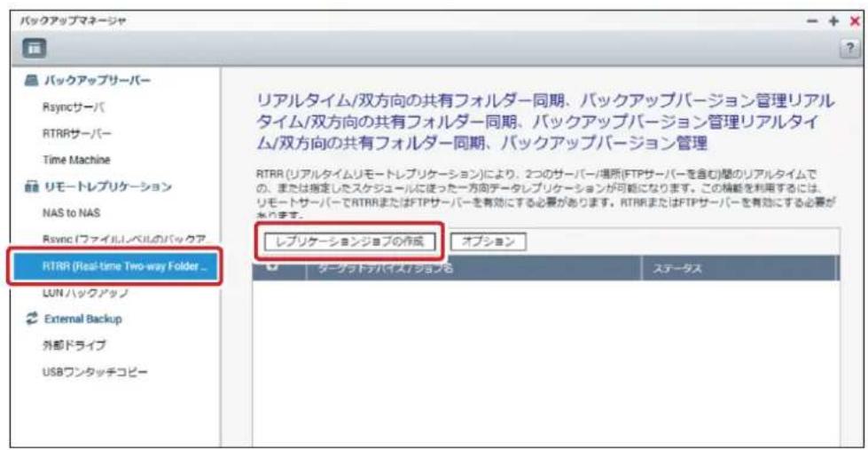Click the バックアップサーバー section heading
Screen dimensions: 868x450
[98, 82]
